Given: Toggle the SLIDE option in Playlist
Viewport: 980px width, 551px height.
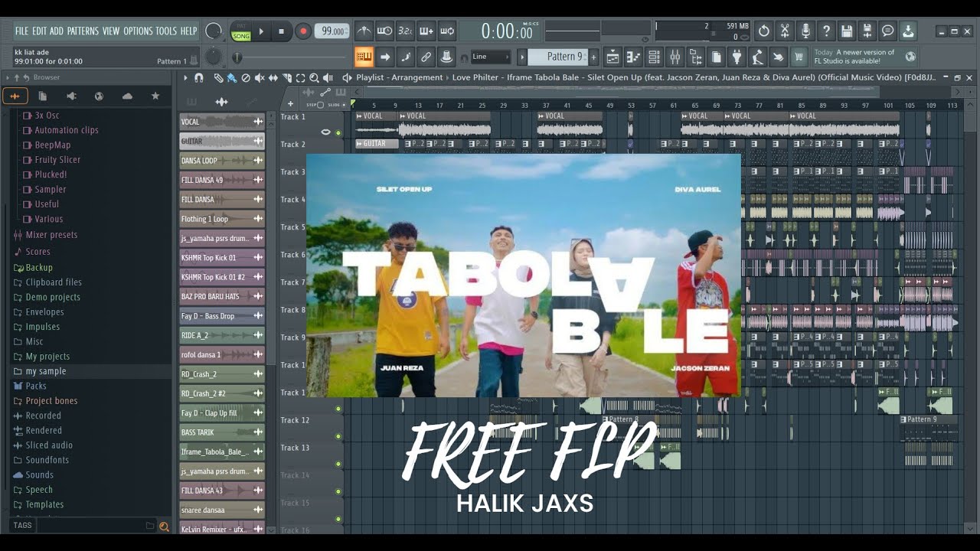Looking at the screenshot, I should [x=335, y=104].
